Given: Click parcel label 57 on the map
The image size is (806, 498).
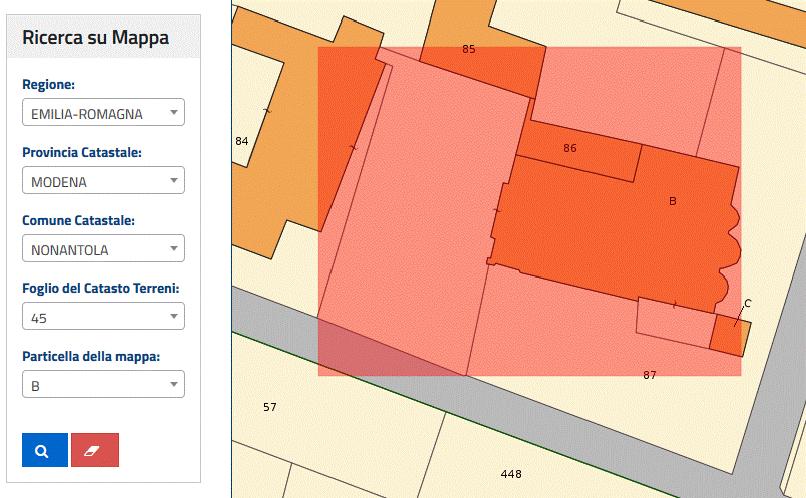Looking at the screenshot, I should 269,408.
